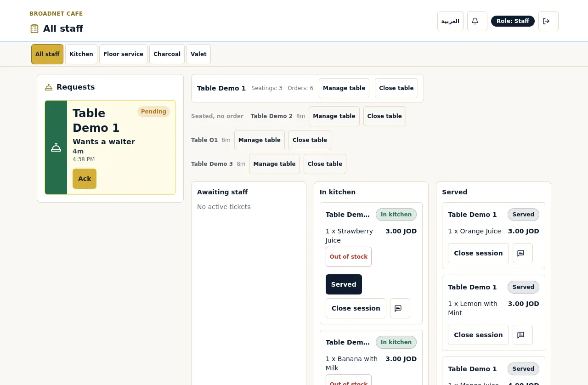Close table Table O1
Viewport: 588px width, 385px height.
(310, 140)
